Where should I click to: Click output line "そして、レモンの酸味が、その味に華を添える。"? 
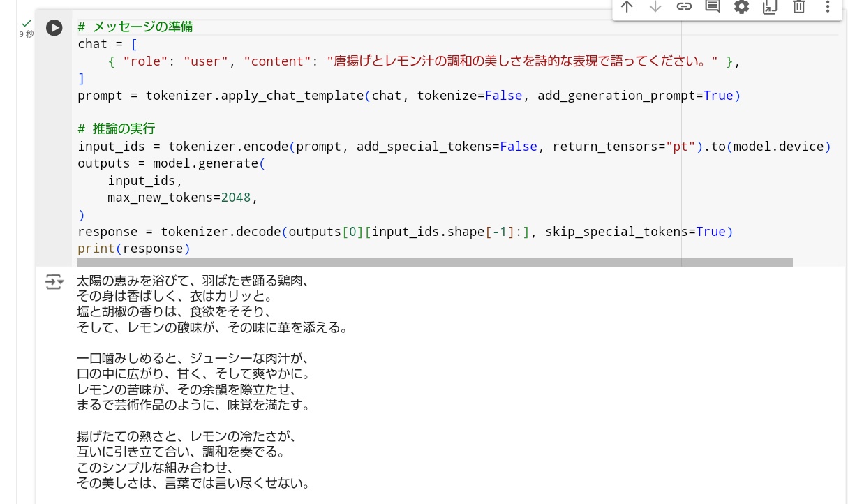[212, 327]
